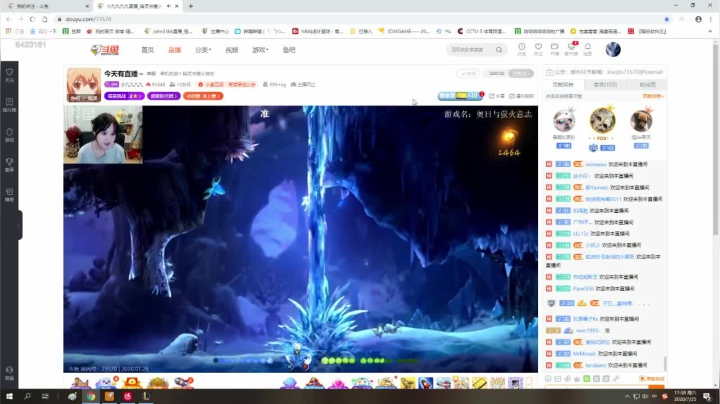
Task: Open the blue task reward badge
Action: pos(460,95)
